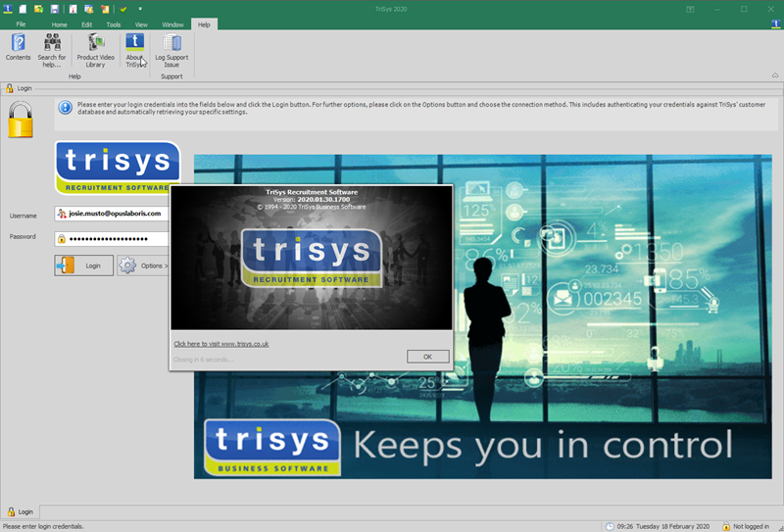The height and width of the screenshot is (532, 784).
Task: Click the pinned sticky note icon
Action: click(105, 9)
